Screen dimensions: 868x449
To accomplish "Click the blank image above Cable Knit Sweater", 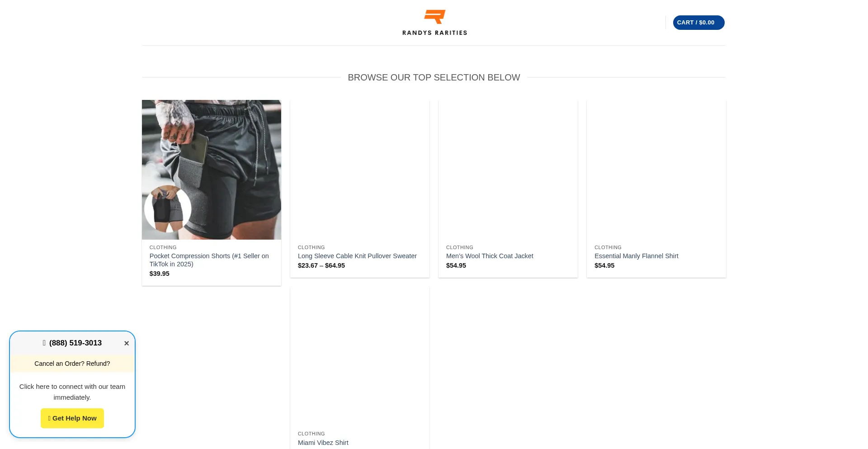I will pos(360,170).
